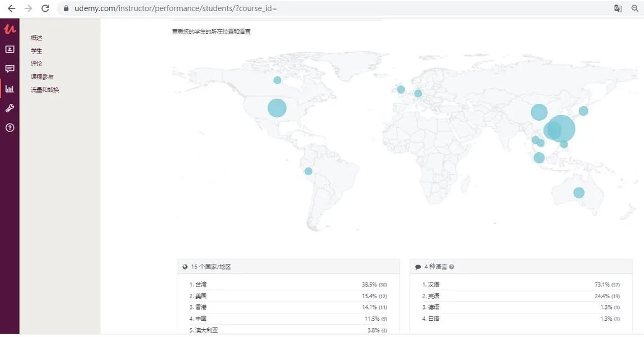
Task: Open the Communication chat bubble icon
Action: click(10, 69)
